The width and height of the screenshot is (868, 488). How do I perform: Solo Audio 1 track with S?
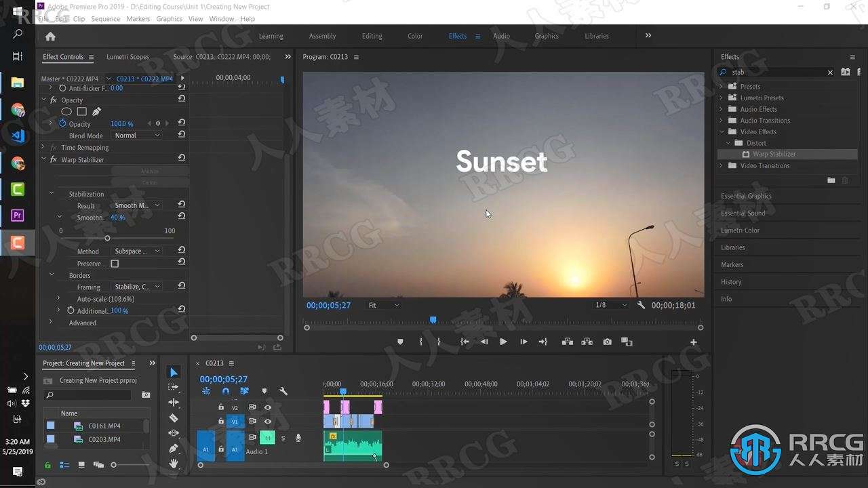(283, 438)
